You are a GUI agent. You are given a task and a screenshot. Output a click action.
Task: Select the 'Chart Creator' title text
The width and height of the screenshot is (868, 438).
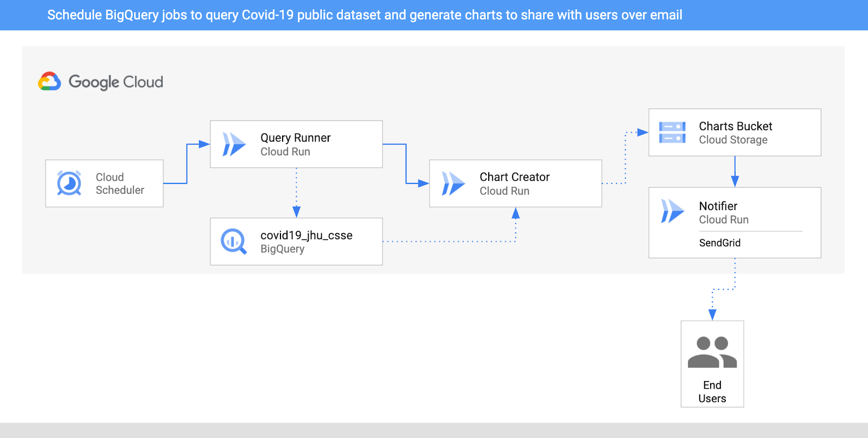tap(515, 177)
